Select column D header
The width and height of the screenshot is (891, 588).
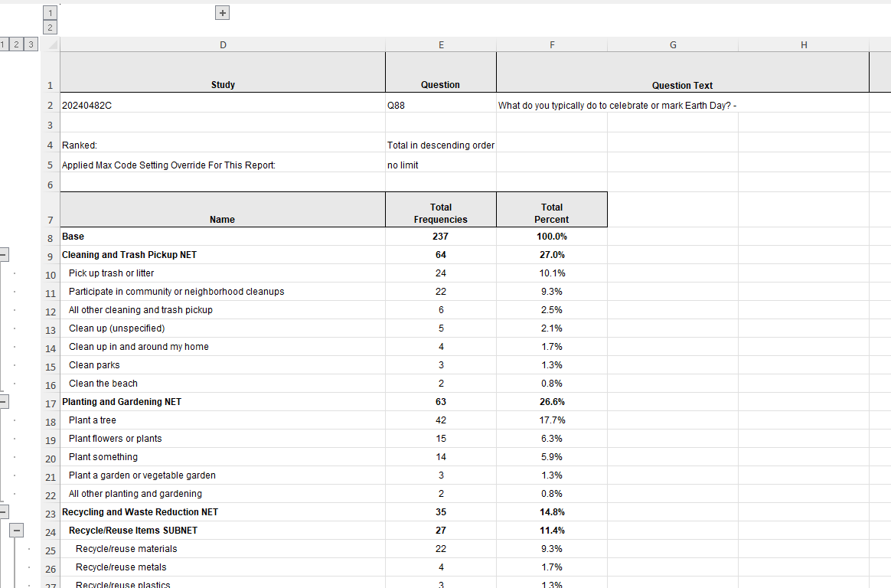[223, 45]
